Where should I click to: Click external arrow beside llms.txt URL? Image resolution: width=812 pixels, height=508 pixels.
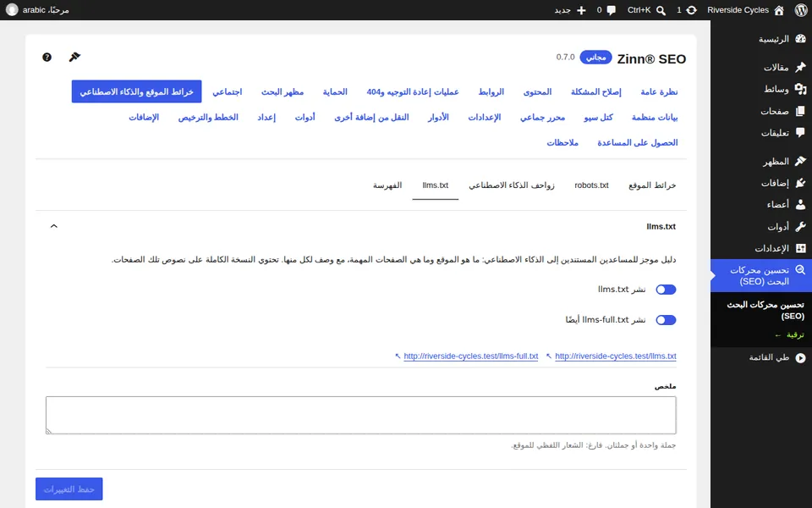pos(549,356)
